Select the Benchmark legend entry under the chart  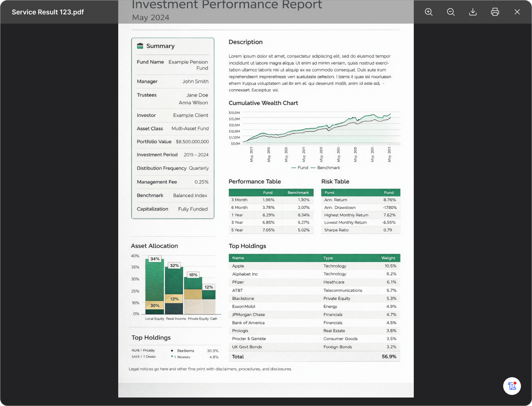325,168
